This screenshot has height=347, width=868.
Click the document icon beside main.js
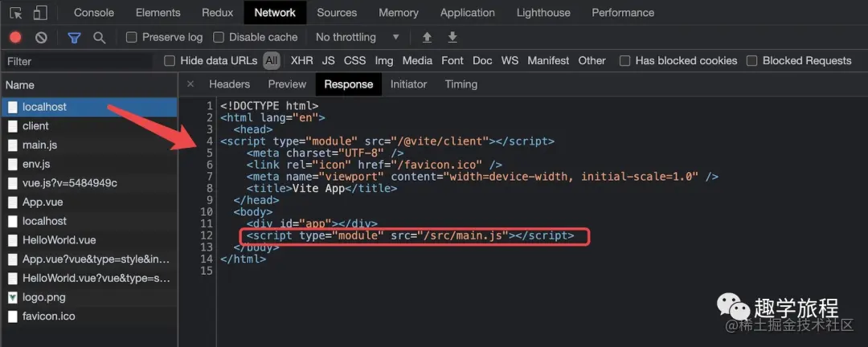[13, 145]
